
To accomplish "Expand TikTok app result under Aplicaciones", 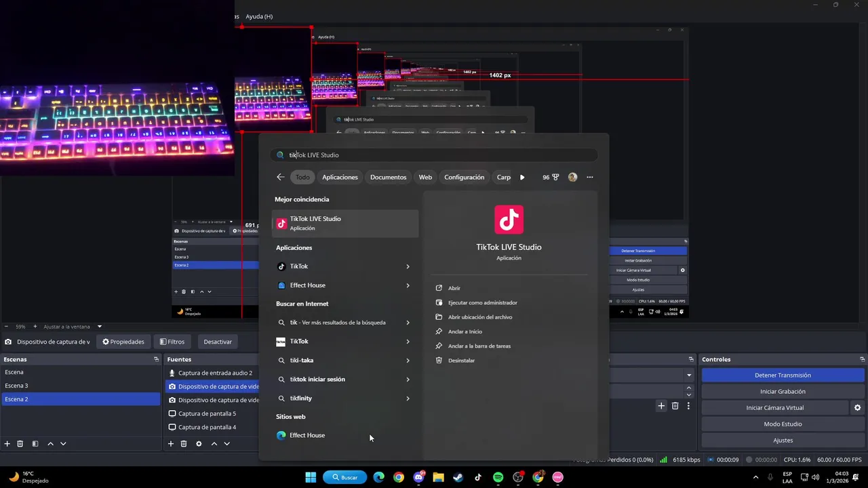I will pos(408,266).
